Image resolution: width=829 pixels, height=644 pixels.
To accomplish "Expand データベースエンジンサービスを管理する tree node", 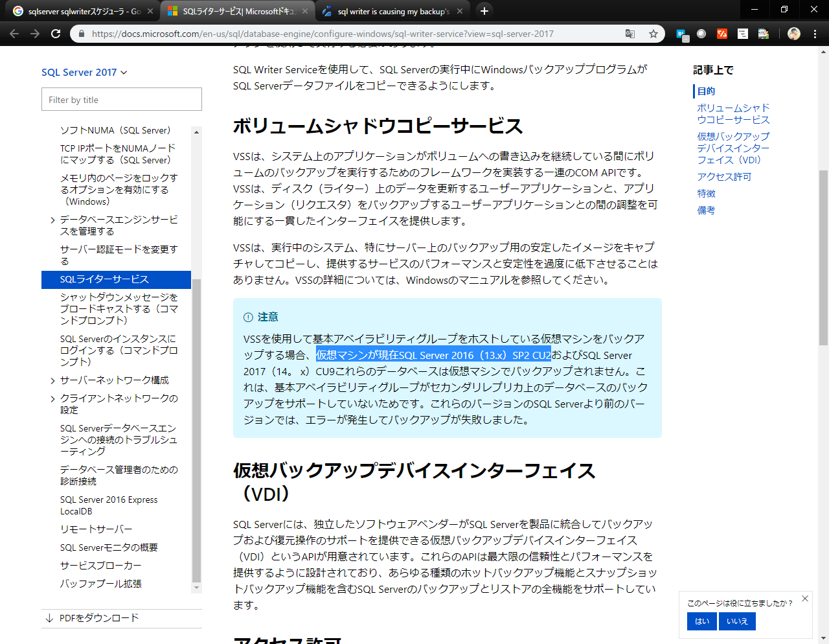I will [x=52, y=220].
